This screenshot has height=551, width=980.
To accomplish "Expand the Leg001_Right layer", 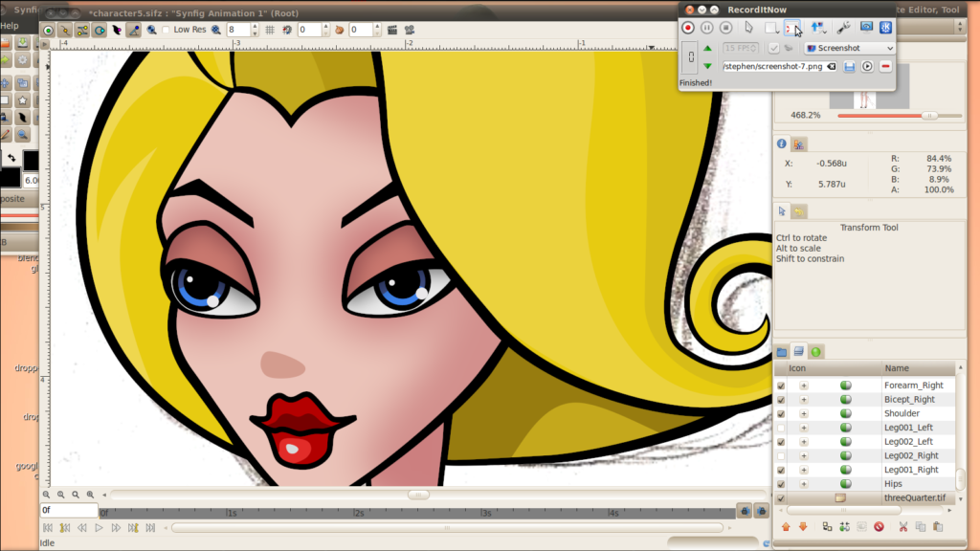I will point(804,470).
